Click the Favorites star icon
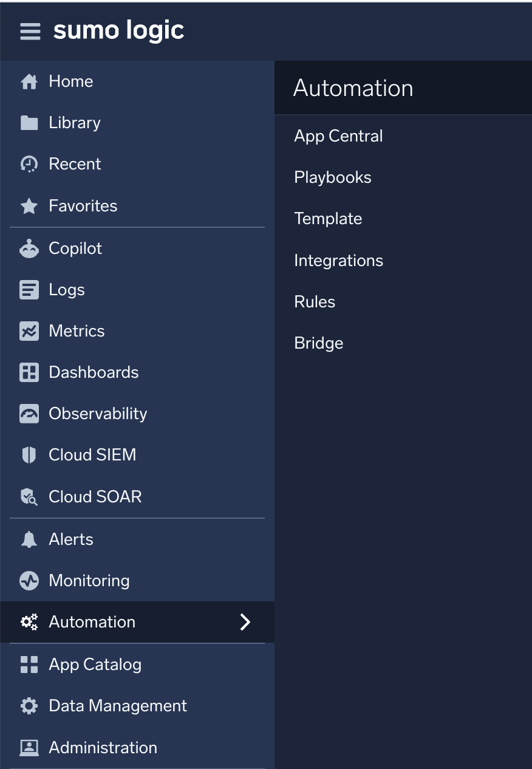532x769 pixels. 29,205
